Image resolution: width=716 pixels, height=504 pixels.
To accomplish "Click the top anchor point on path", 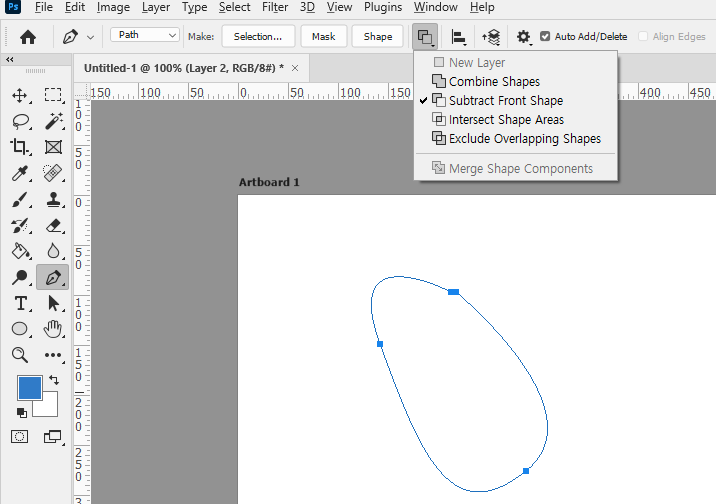I will coord(453,292).
